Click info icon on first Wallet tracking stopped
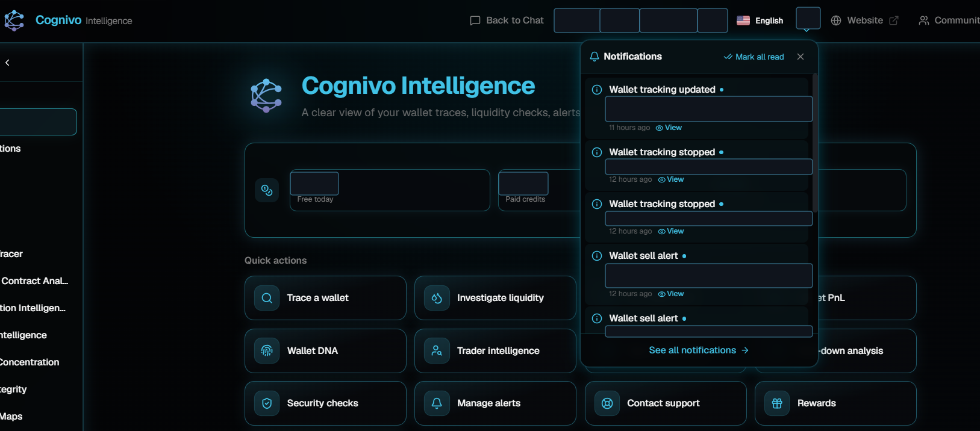The image size is (980, 431). pos(597,152)
